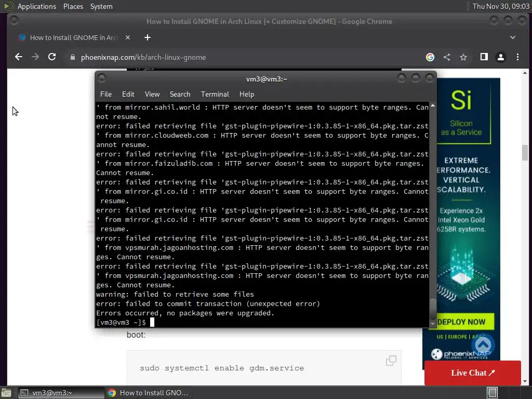The height and width of the screenshot is (399, 532).
Task: Open Chrome window menu button
Action: click(x=14, y=21)
